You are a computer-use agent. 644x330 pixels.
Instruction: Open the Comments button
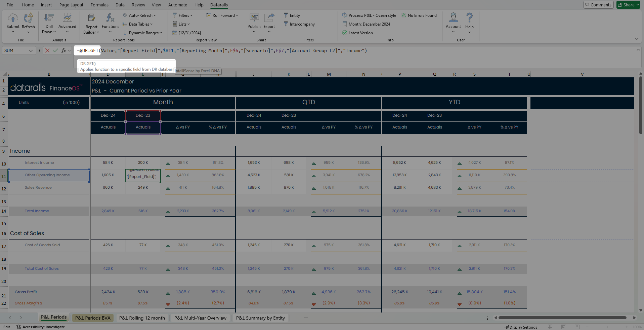click(598, 5)
